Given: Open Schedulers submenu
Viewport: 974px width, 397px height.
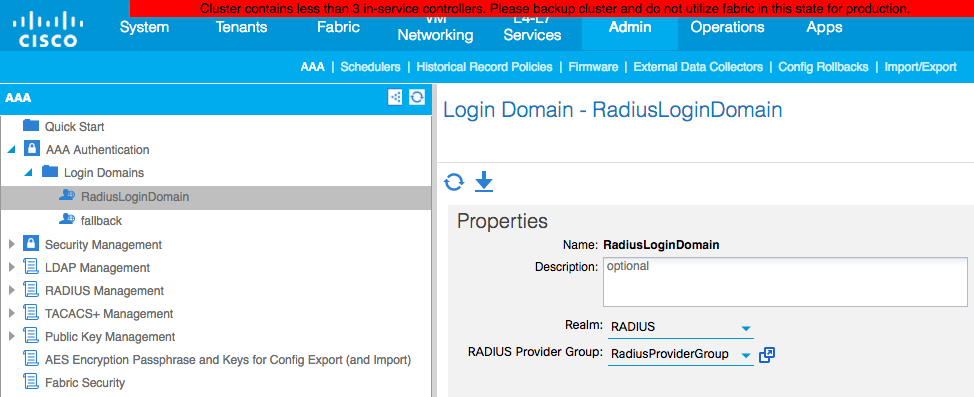Looking at the screenshot, I should (x=370, y=66).
